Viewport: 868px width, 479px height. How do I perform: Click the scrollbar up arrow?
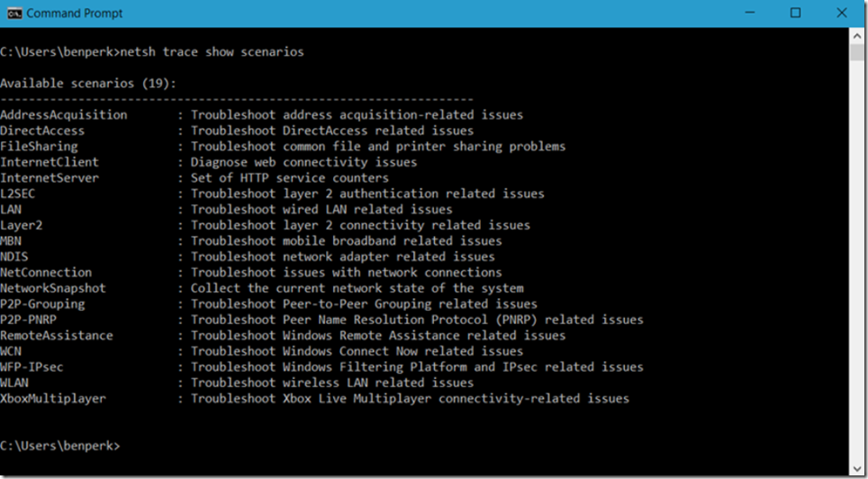(x=857, y=35)
